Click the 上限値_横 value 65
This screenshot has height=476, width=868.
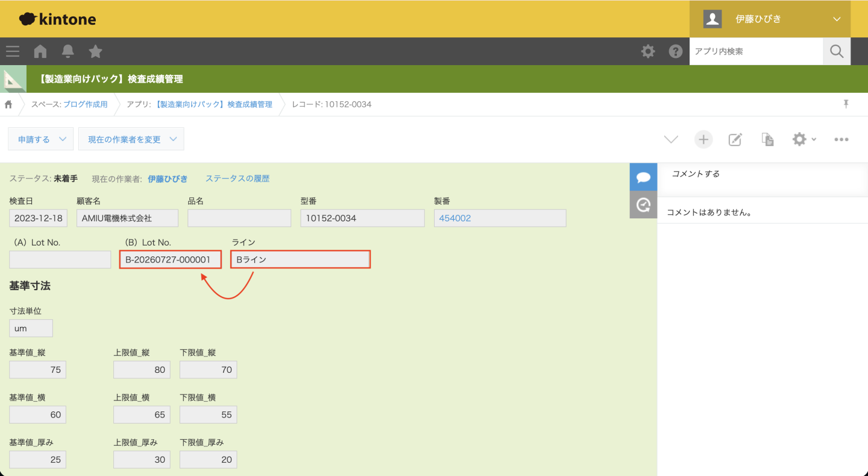click(x=142, y=414)
